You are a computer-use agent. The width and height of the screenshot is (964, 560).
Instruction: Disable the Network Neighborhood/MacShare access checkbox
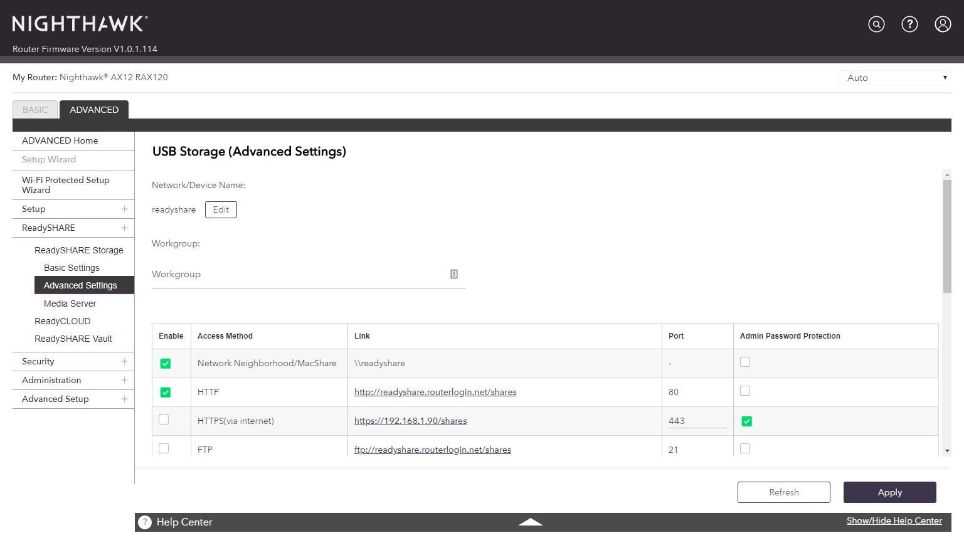click(166, 364)
